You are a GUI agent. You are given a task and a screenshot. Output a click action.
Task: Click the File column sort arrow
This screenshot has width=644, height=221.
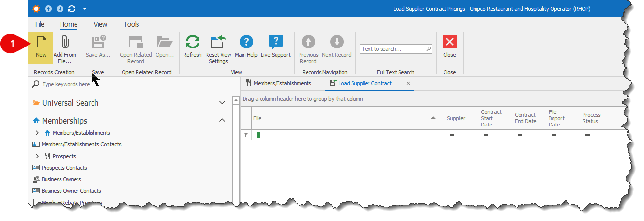(x=434, y=118)
